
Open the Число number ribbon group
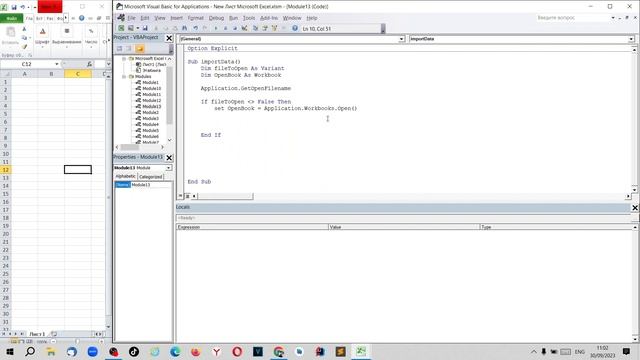[x=91, y=37]
